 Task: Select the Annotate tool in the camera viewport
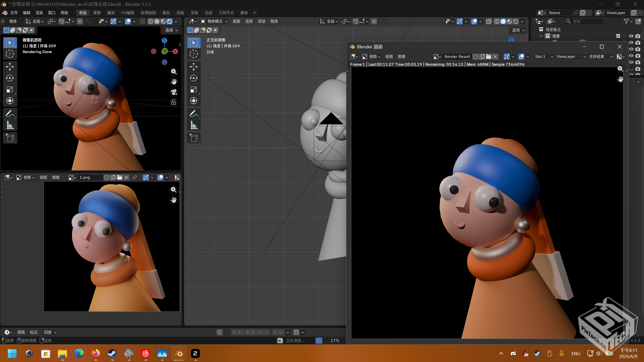[x=10, y=114]
